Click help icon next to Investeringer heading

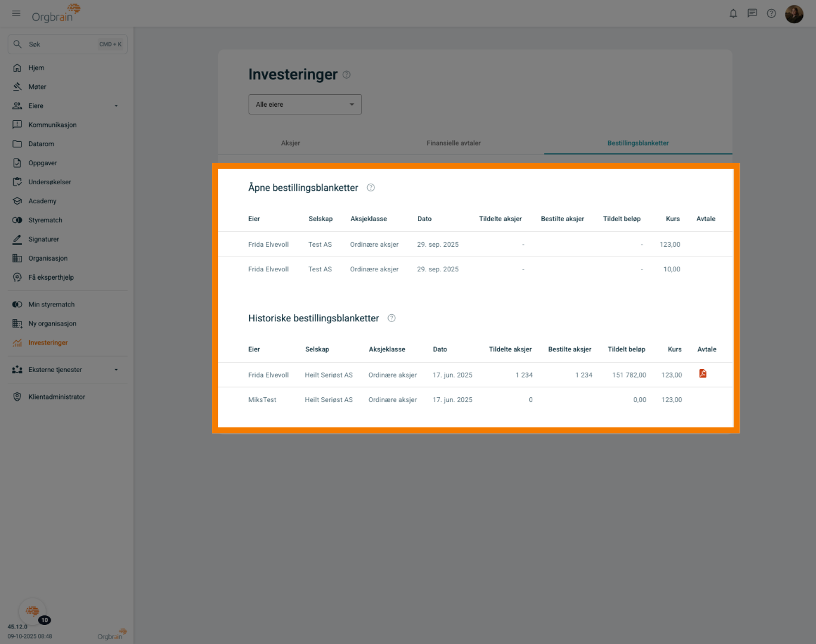pos(346,75)
